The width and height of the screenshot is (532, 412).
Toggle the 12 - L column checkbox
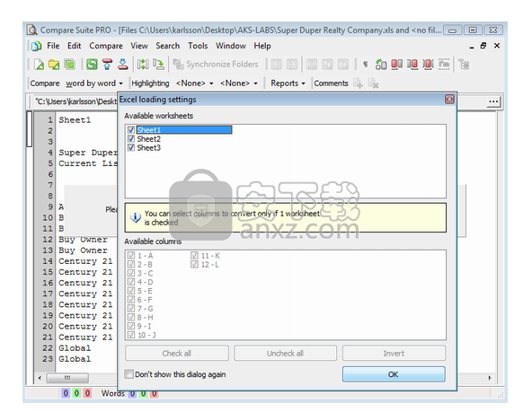pyautogui.click(x=194, y=264)
